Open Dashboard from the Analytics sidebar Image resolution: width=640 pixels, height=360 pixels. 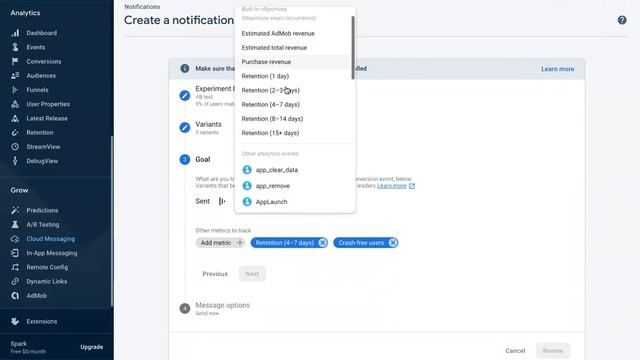click(x=41, y=33)
